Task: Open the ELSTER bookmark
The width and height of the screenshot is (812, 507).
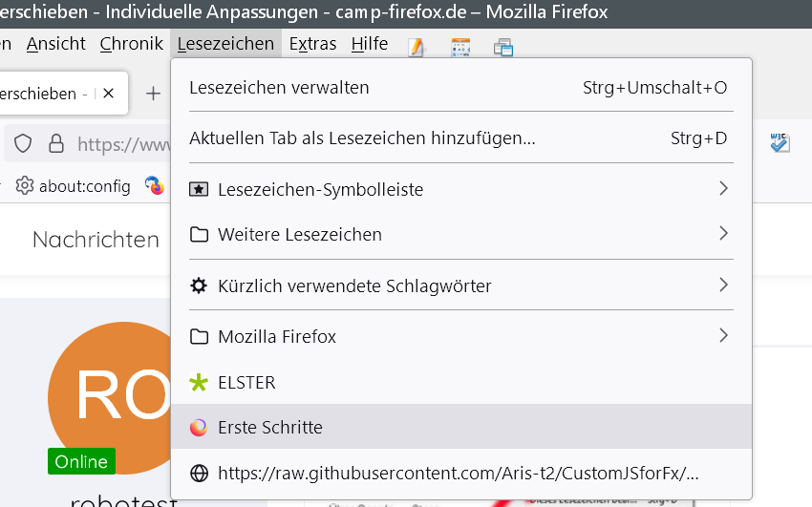Action: point(246,383)
